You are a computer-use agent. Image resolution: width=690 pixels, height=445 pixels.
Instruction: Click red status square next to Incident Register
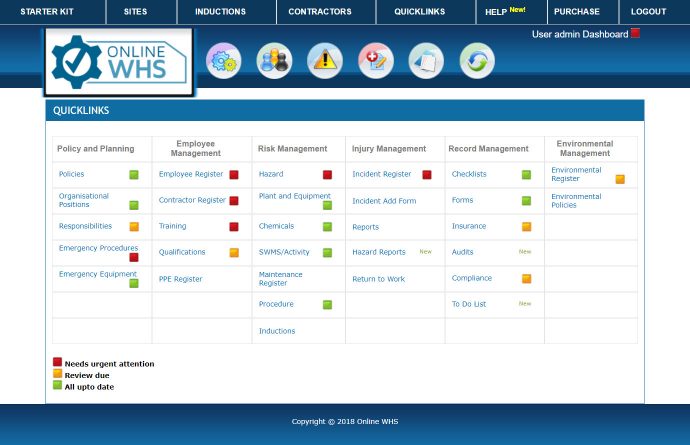pos(427,175)
